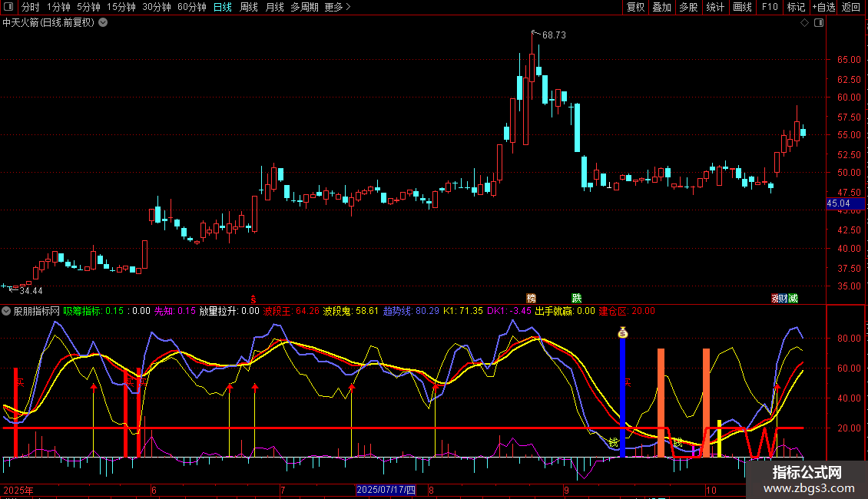Screen dimensions: 868x499
Task: Click the 叠加 overlay button
Action: click(x=661, y=7)
